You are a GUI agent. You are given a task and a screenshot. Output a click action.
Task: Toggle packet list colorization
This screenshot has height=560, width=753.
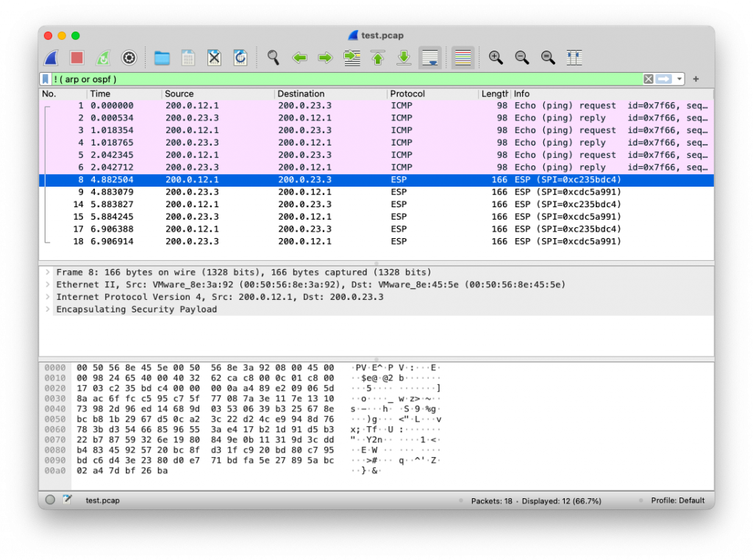click(463, 57)
